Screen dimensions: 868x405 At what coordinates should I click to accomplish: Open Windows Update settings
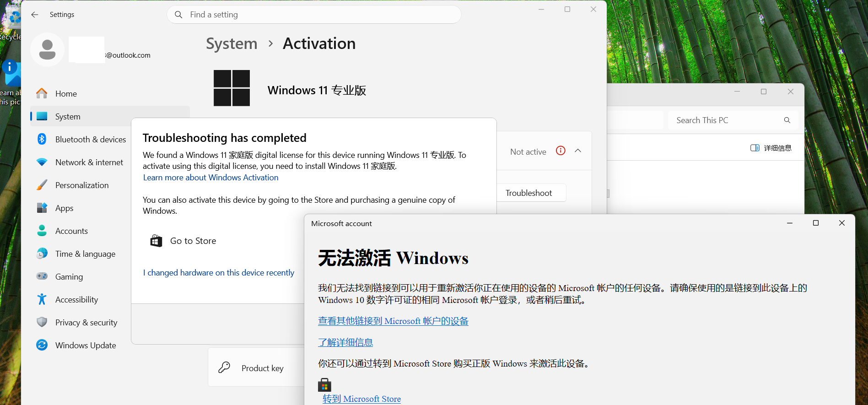point(81,345)
